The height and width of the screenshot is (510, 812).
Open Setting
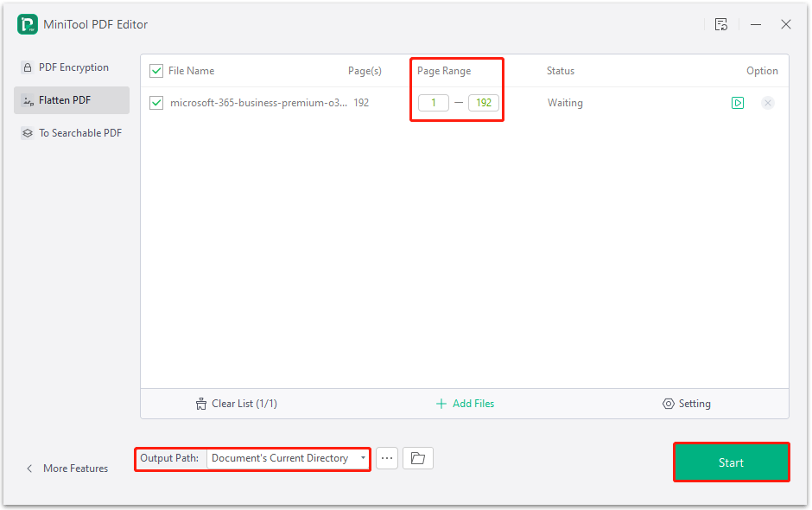pyautogui.click(x=687, y=403)
